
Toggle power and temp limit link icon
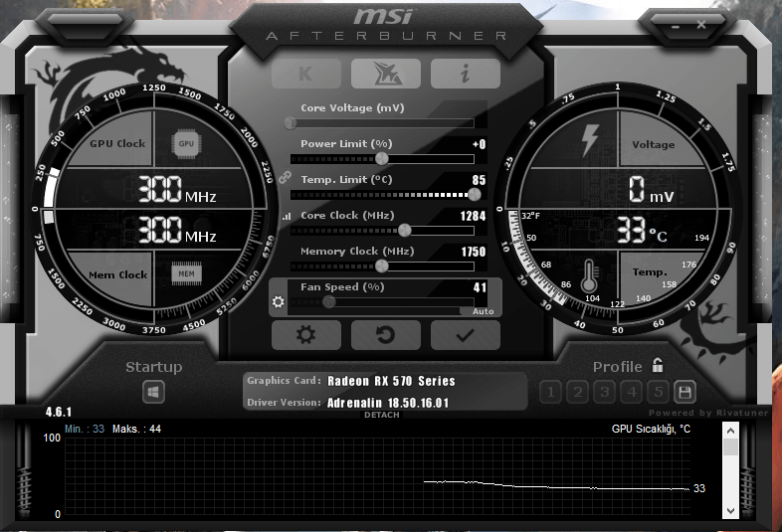click(285, 176)
